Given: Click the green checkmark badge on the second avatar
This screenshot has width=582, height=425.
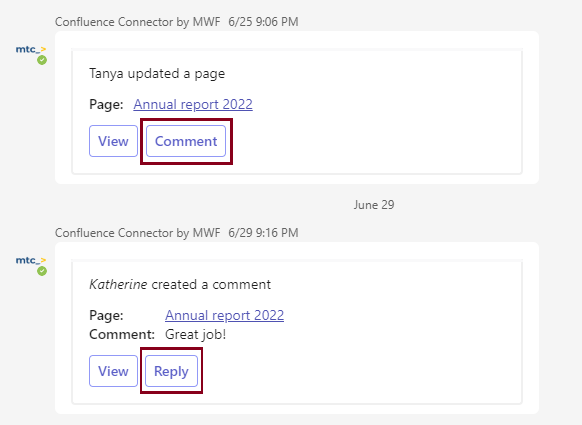Looking at the screenshot, I should 42,271.
